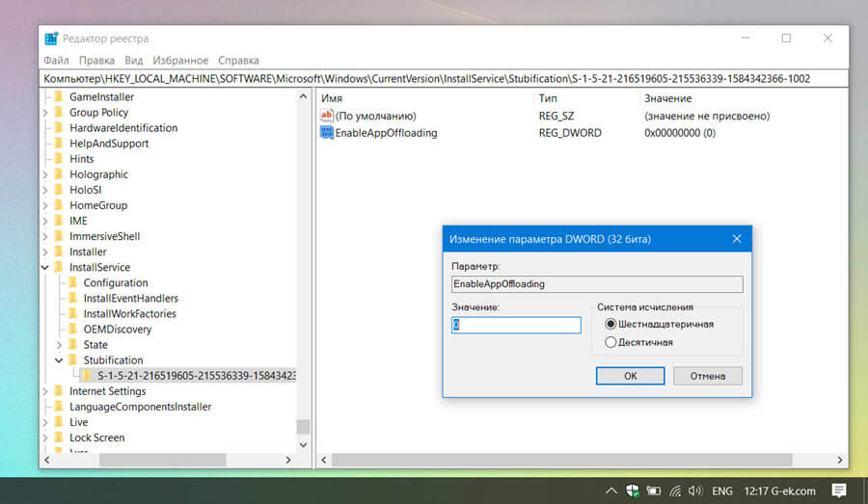Open the Action Center notification icon

pyautogui.click(x=839, y=491)
